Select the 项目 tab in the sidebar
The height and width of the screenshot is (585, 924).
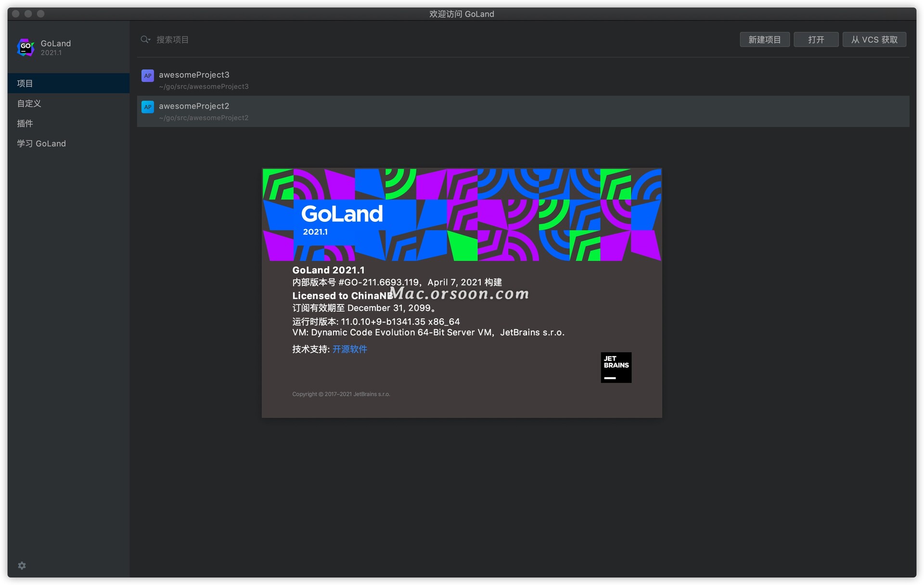pyautogui.click(x=68, y=83)
